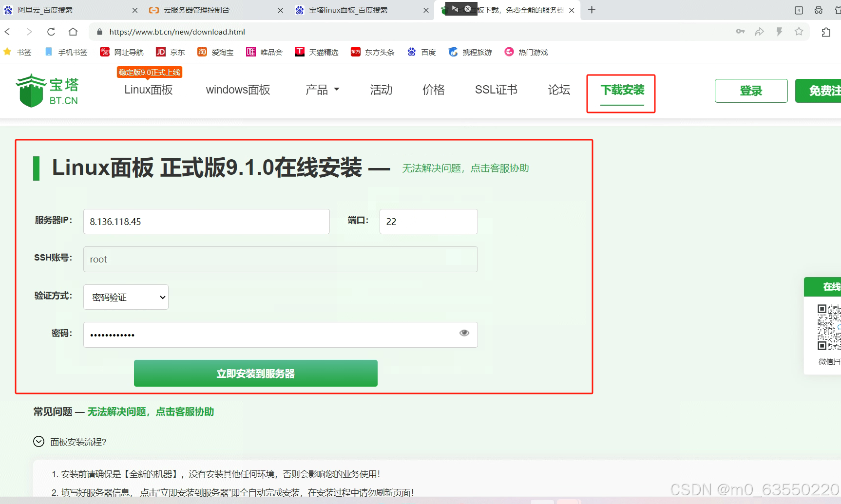This screenshot has width=841, height=504.
Task: Go to browser home page icon
Action: coord(73,32)
